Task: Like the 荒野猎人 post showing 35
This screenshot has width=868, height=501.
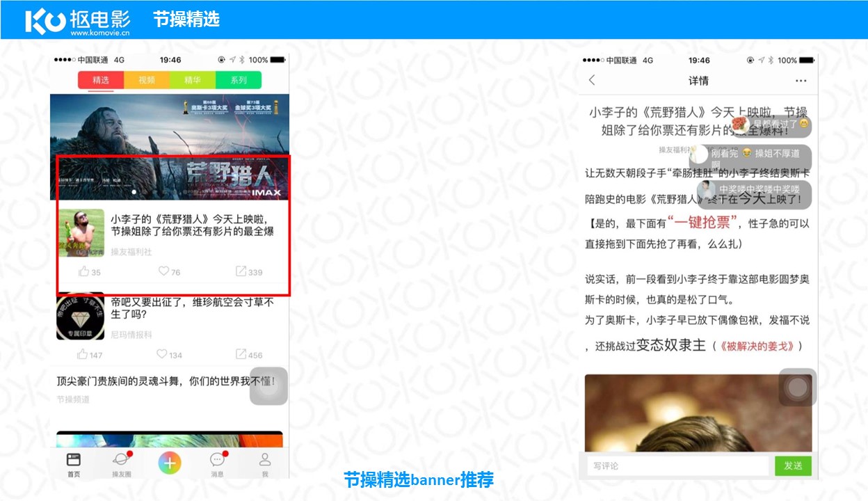Action: tap(90, 271)
